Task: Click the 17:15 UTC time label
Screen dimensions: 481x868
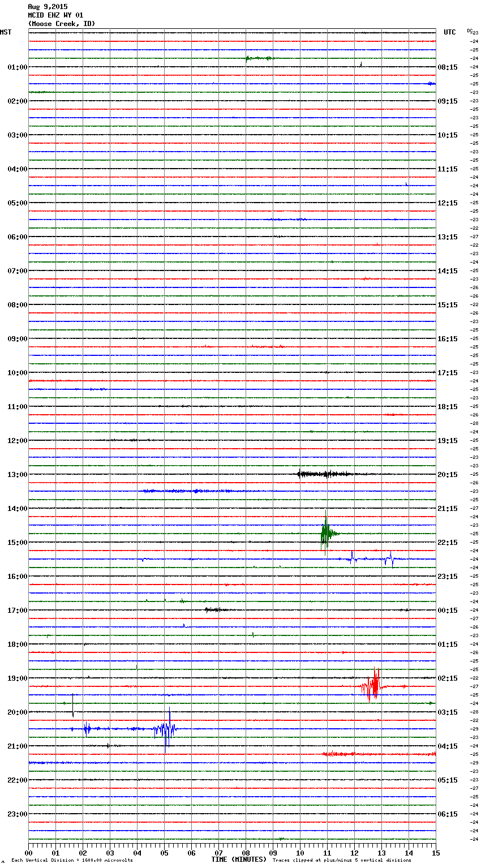Action: click(x=448, y=372)
